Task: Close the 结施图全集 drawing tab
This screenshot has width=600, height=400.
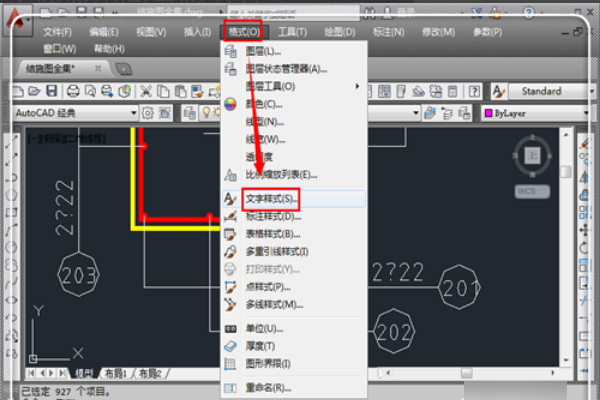Action: [98, 69]
